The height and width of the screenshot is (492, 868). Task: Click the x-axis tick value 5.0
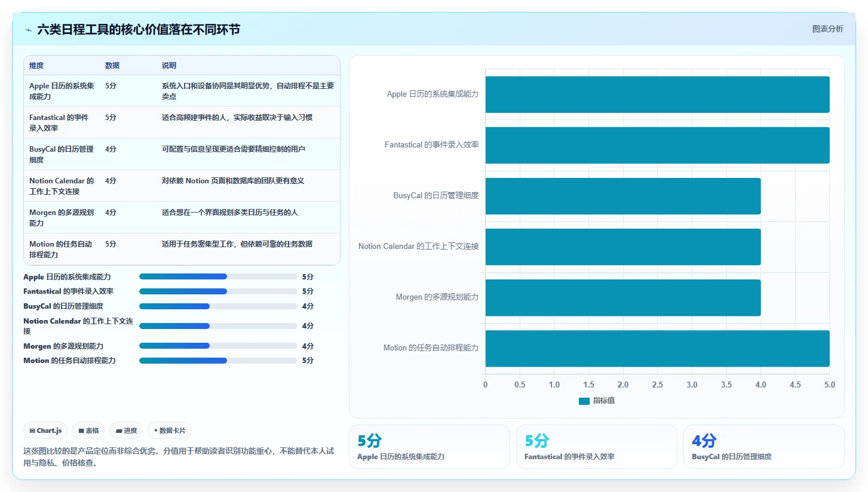click(829, 385)
